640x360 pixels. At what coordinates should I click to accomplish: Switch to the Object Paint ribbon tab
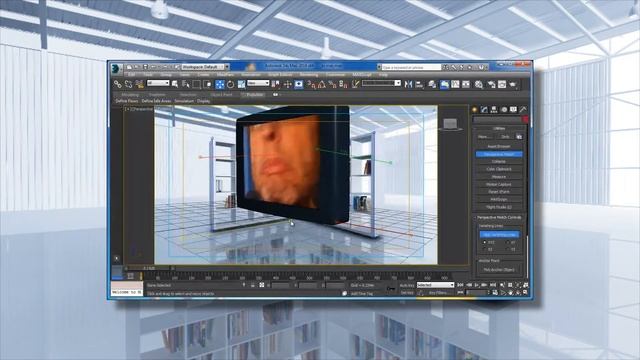coord(222,95)
